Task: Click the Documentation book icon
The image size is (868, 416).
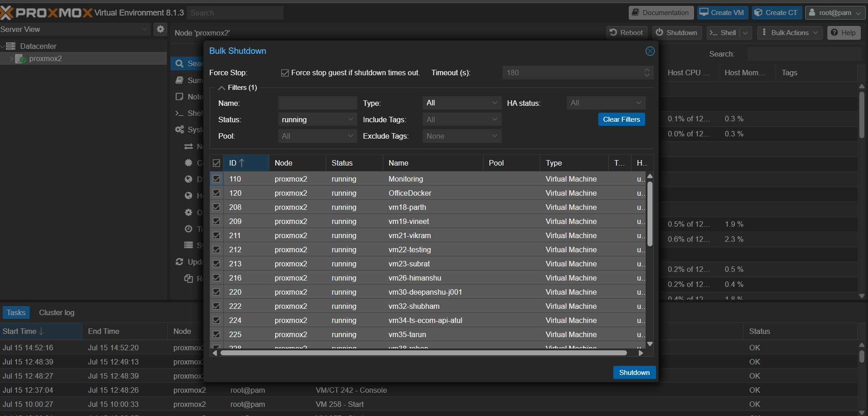Action: click(x=636, y=12)
